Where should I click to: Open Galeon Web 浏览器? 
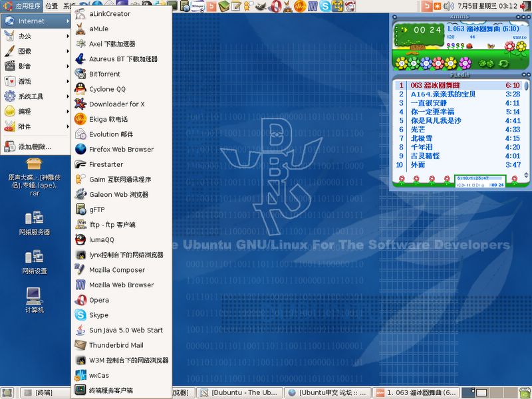(x=122, y=194)
